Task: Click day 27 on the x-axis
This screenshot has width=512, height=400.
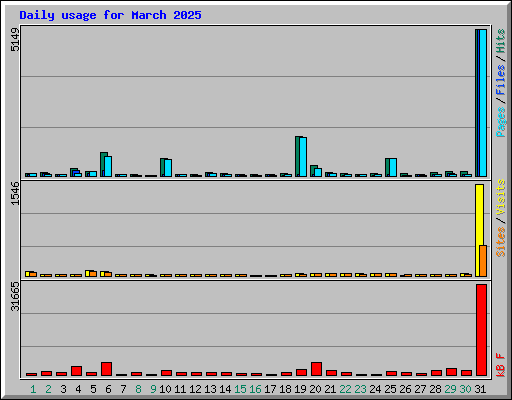Action: (420, 389)
